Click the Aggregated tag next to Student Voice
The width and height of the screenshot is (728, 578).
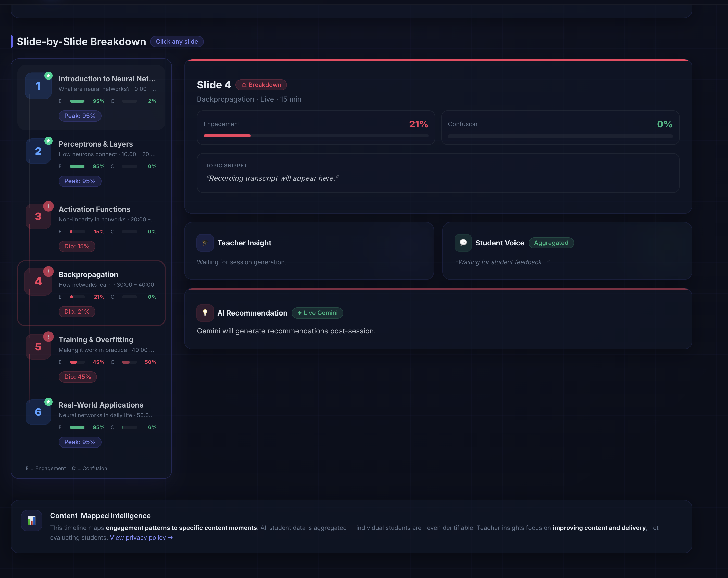[x=551, y=243]
